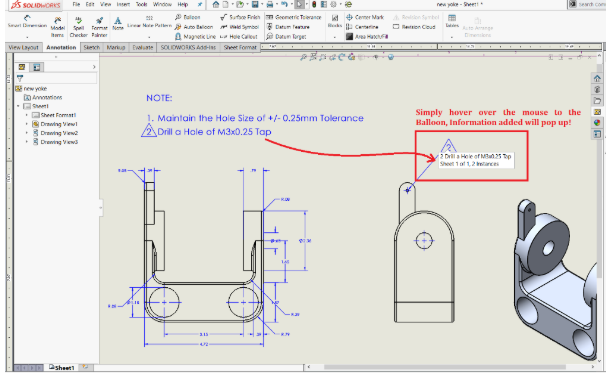Switch to the PropertyManager panel tab
The height and width of the screenshot is (373, 606).
click(x=36, y=67)
